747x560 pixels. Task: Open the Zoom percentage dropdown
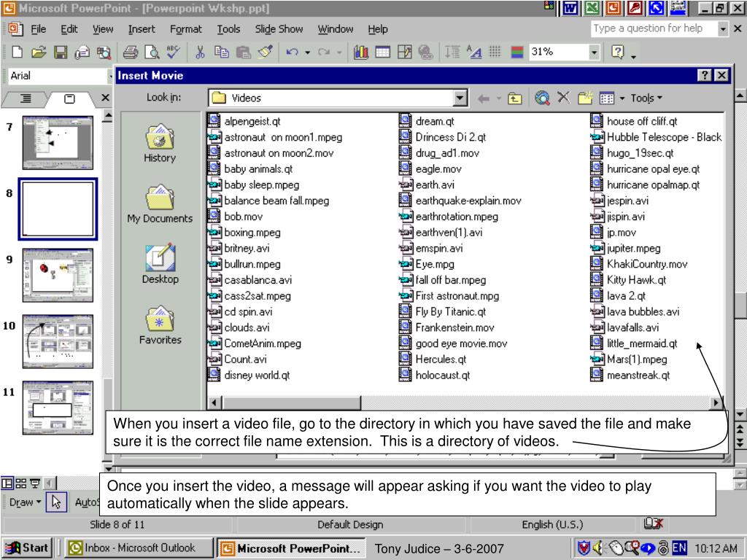[594, 52]
